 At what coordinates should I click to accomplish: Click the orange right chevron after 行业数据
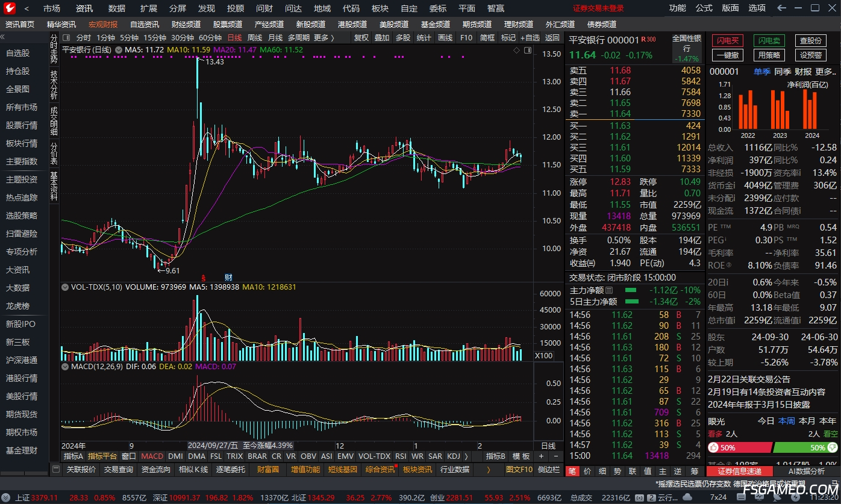(488, 469)
